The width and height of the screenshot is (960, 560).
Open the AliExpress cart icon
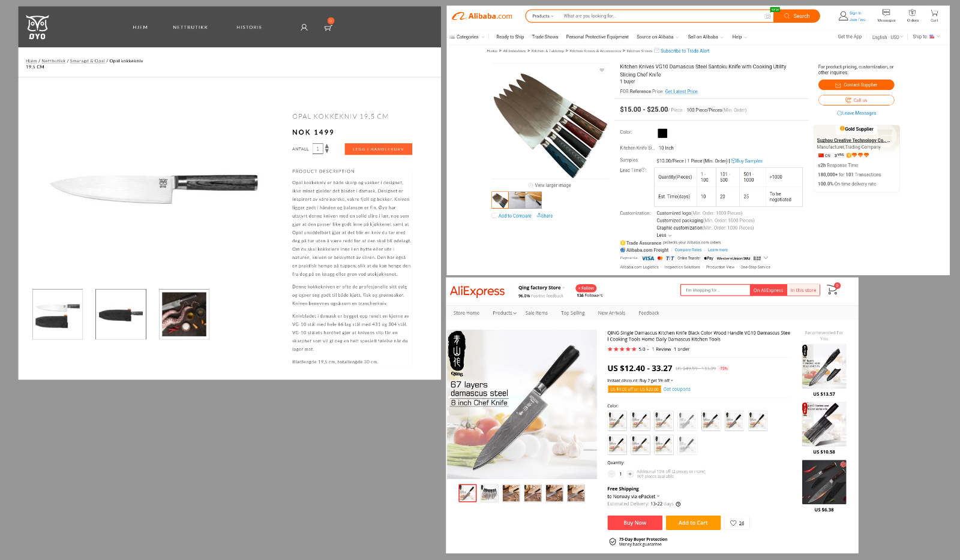pos(832,290)
